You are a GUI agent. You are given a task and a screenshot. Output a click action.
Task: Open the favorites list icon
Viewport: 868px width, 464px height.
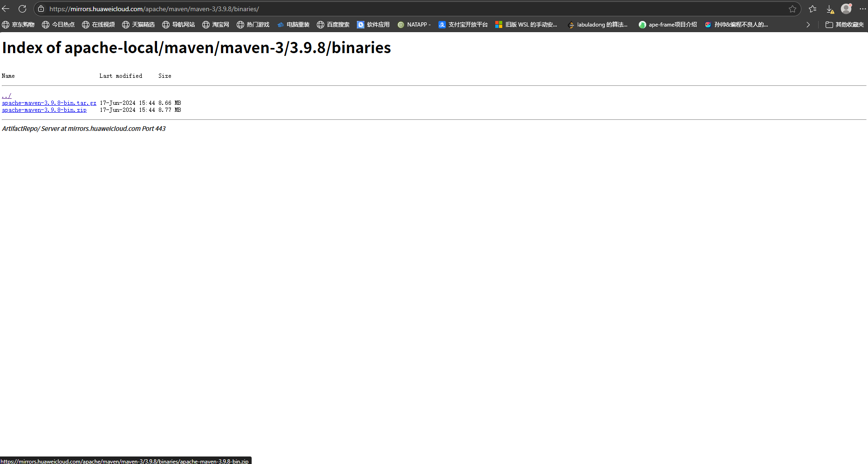(x=813, y=9)
